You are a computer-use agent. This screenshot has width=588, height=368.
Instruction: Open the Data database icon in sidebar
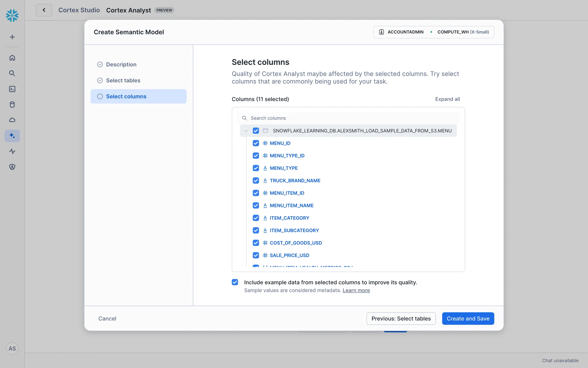tap(12, 105)
